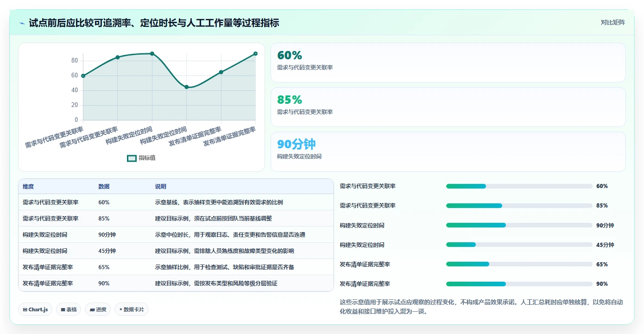Click the progress bar valued 65%
Screen dimensions: 644x334
[519, 264]
